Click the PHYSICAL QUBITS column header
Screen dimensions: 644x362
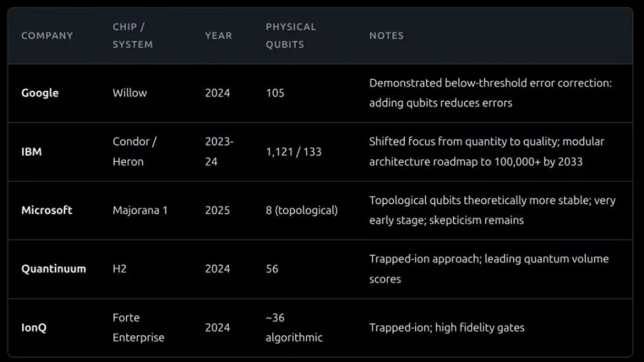(x=291, y=36)
